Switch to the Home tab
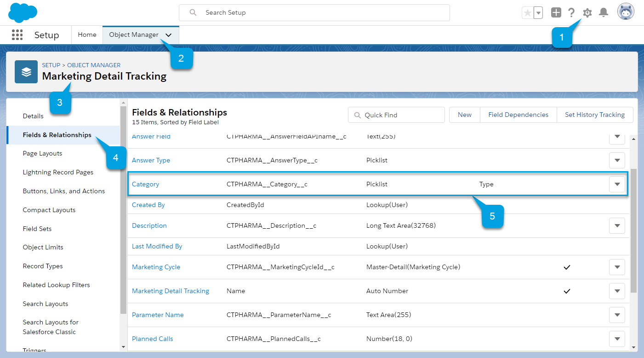The width and height of the screenshot is (644, 358). coord(87,35)
